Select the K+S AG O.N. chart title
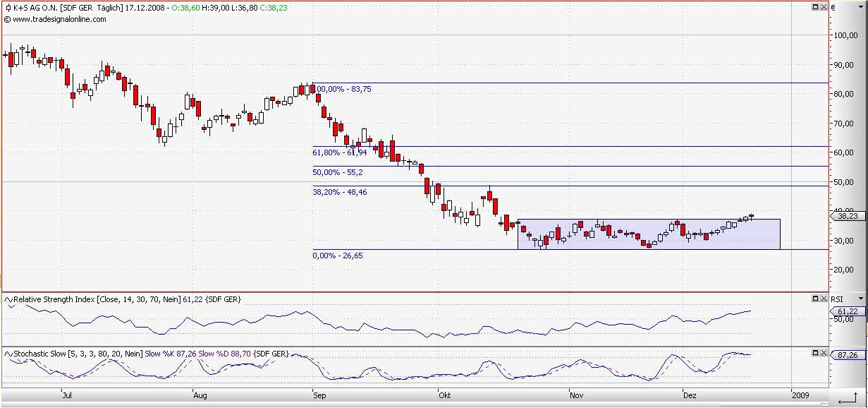The image size is (868, 408). 35,7
